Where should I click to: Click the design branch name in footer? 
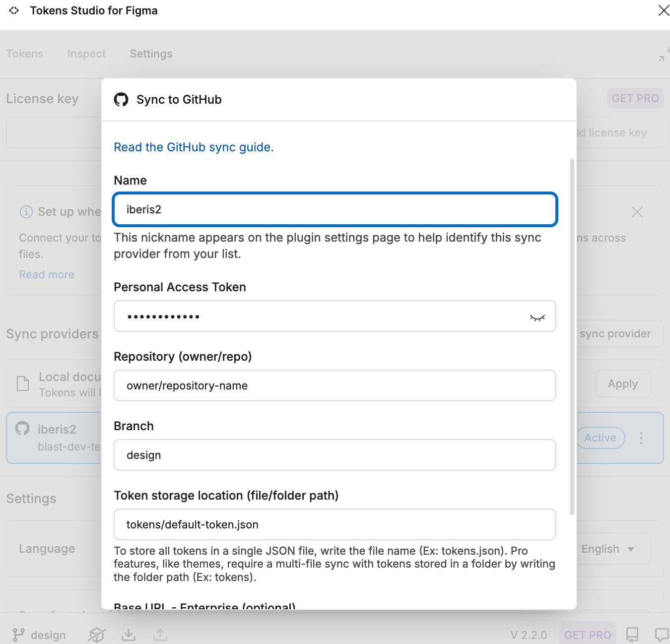(48, 635)
